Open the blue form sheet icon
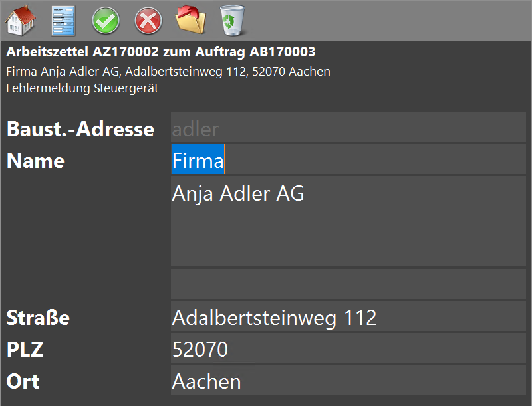 pyautogui.click(x=63, y=21)
